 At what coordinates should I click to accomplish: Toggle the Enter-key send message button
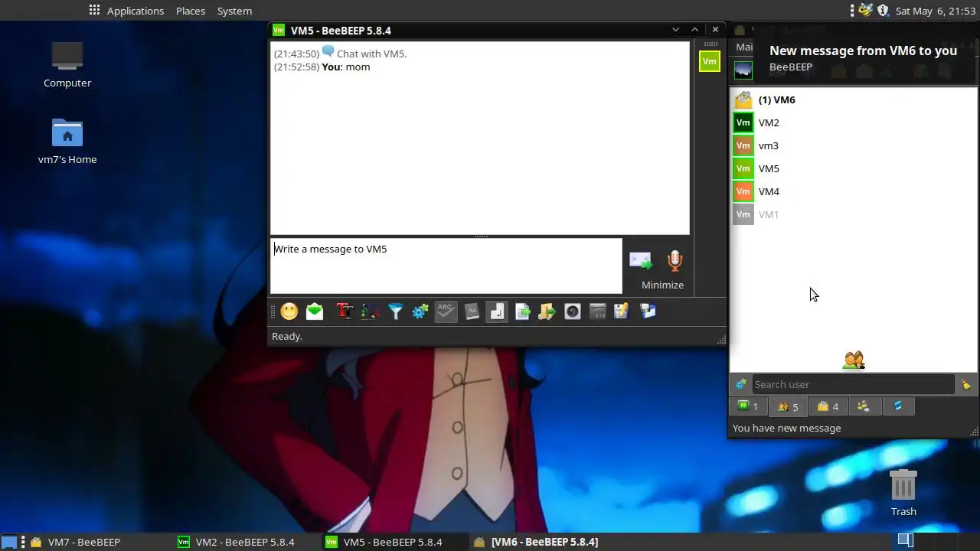tap(497, 311)
